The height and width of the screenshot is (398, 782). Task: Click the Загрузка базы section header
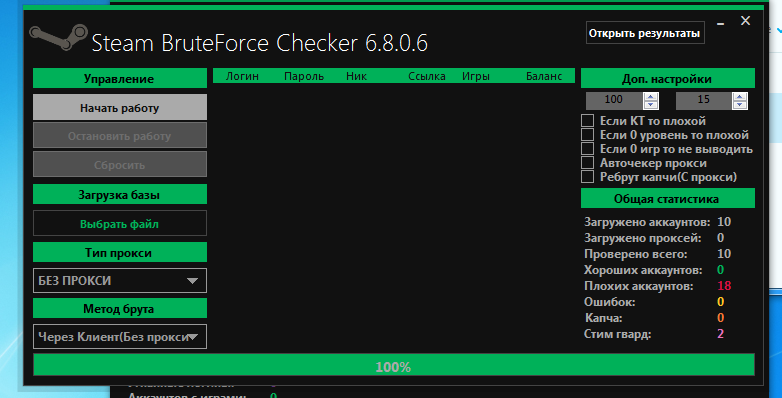tap(120, 195)
